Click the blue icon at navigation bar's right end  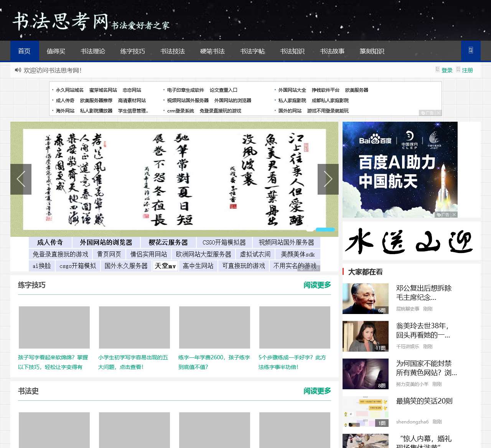[470, 50]
